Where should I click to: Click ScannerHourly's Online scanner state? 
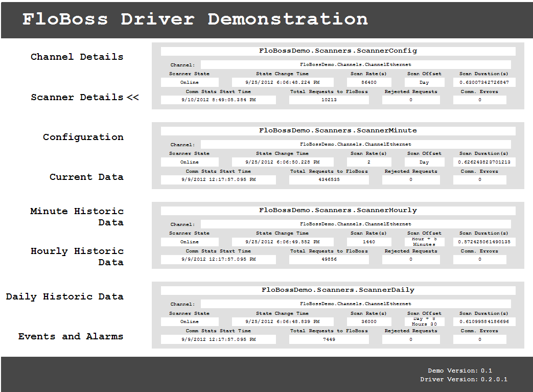pos(190,242)
